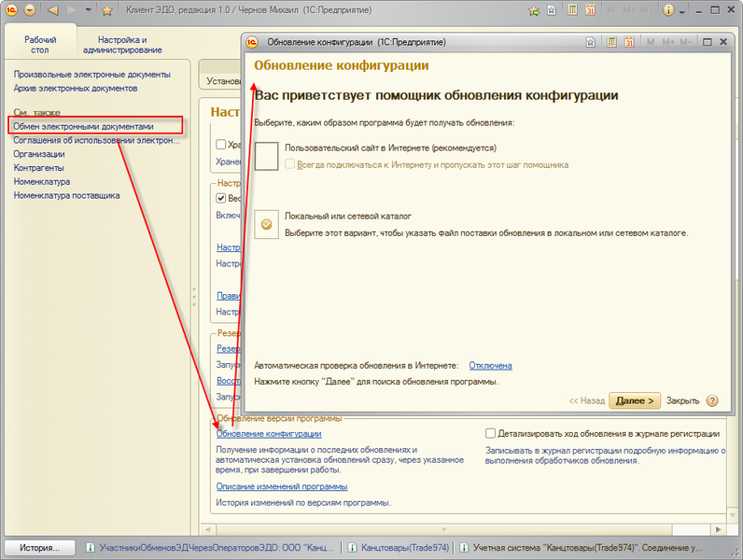Open favorites icon in update dialog title bar
The image size is (743, 560).
pos(591,42)
